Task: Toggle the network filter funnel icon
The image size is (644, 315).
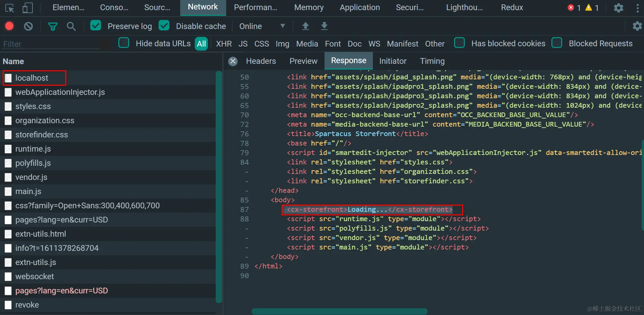Action: click(x=53, y=26)
